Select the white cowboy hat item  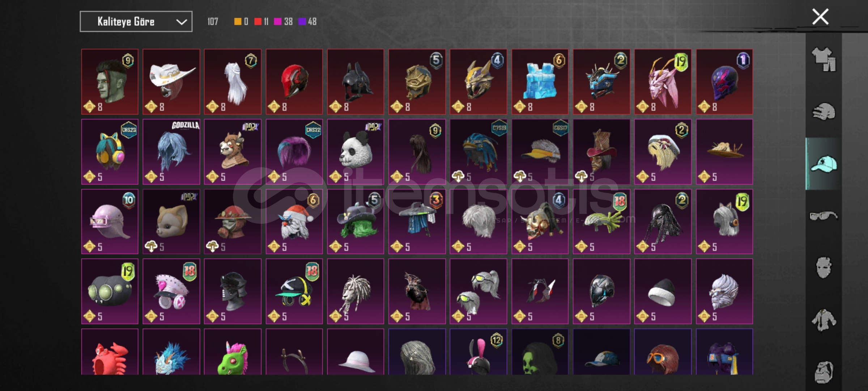click(x=171, y=82)
